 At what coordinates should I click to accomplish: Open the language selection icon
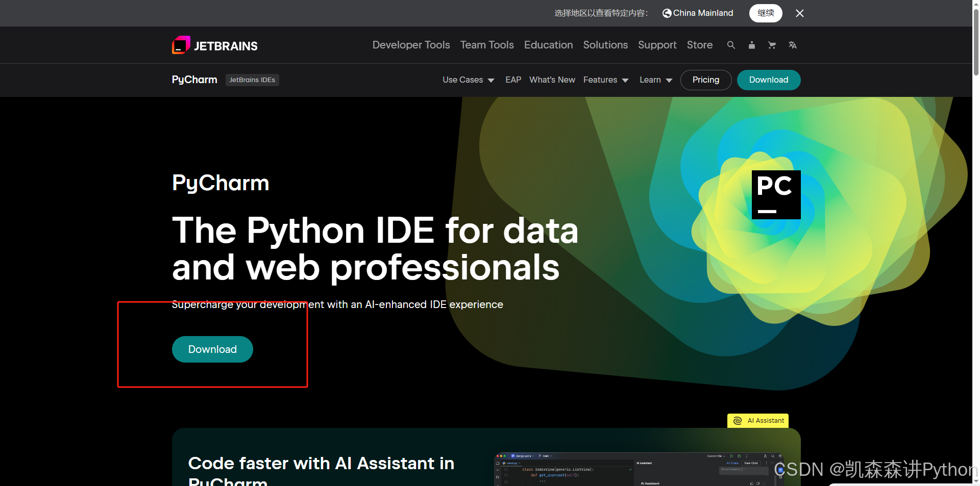click(x=792, y=45)
